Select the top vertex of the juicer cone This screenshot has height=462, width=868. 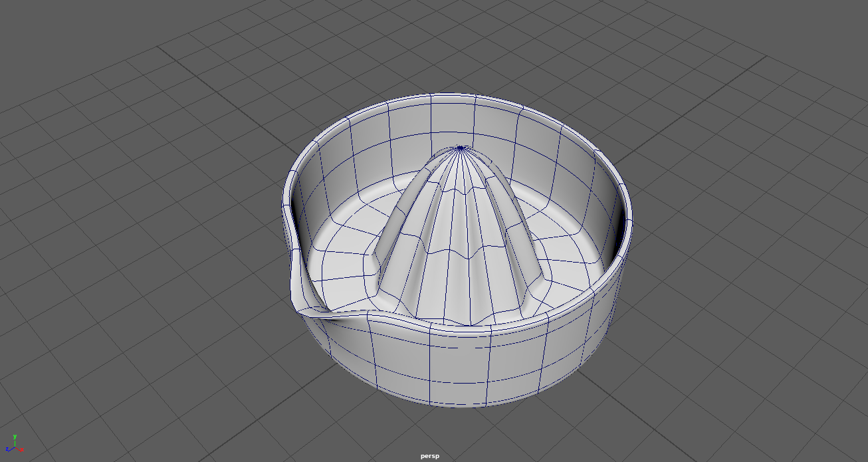coord(461,148)
